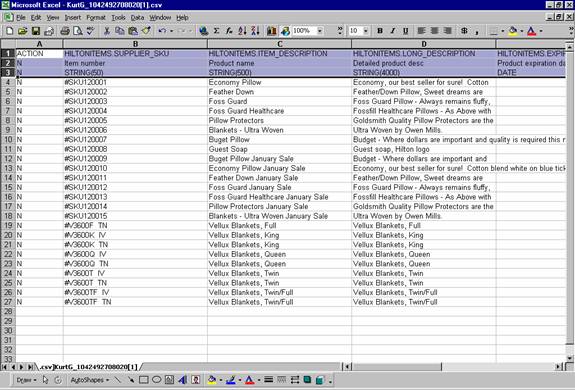Open the Borders dropdown arrow
Image resolution: width=575 pixels, height=390 pixels.
(x=502, y=31)
